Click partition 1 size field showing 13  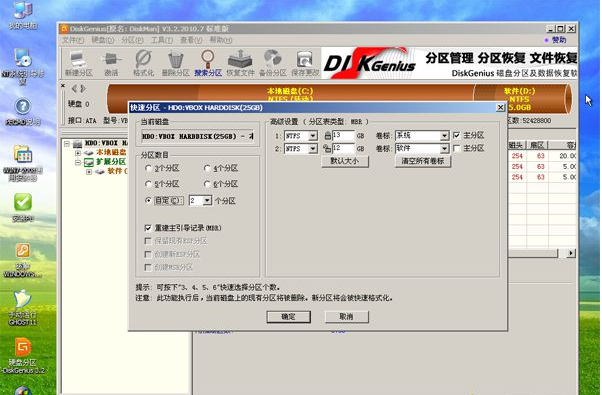click(x=343, y=136)
